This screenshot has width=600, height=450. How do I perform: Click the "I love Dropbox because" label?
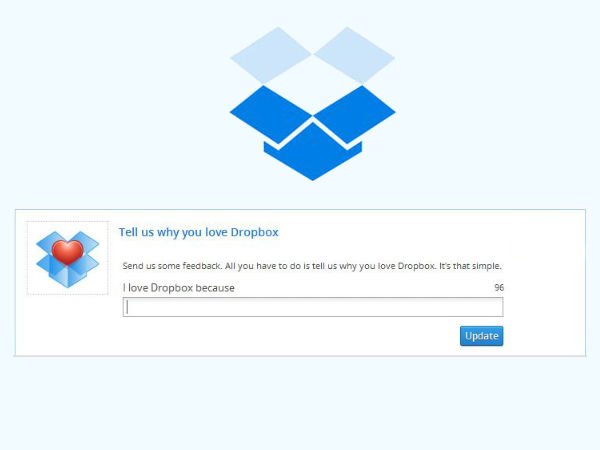click(179, 288)
